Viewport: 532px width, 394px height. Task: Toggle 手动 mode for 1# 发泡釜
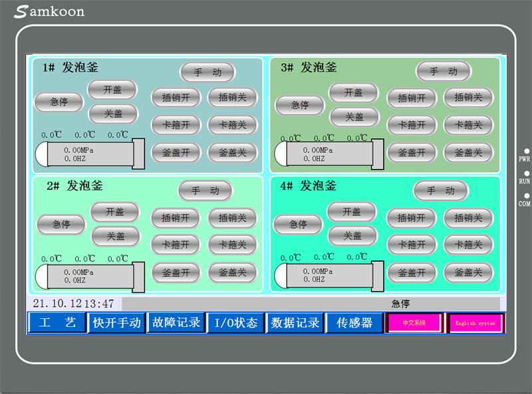(x=207, y=72)
